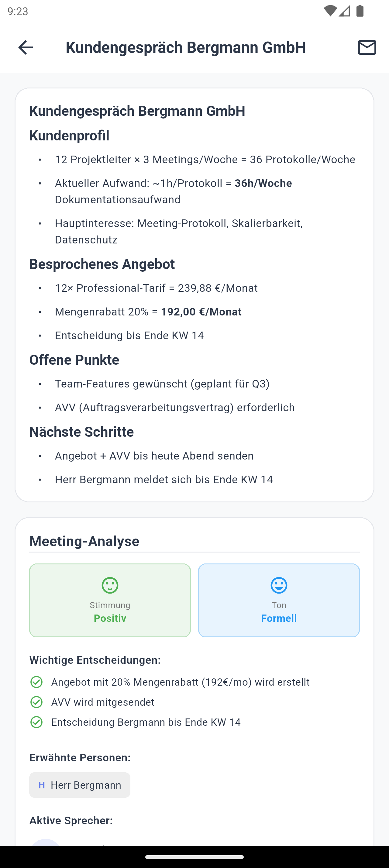
Task: Open the Stimmung Positiv card
Action: click(x=110, y=600)
